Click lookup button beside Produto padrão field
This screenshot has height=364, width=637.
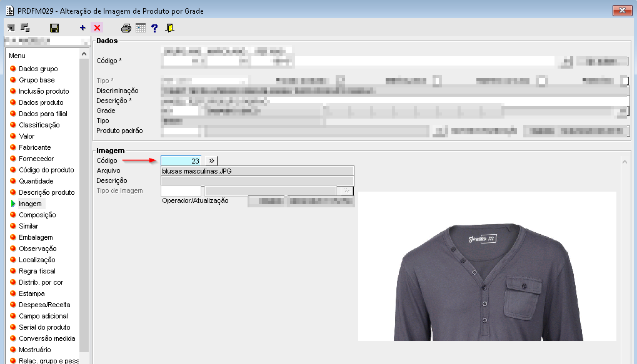tap(439, 130)
